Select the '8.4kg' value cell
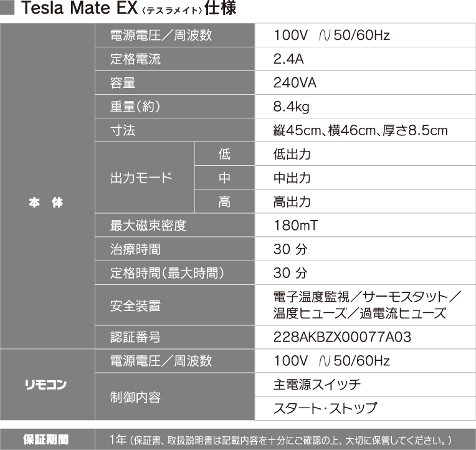This screenshot has width=476, height=450. point(366,107)
